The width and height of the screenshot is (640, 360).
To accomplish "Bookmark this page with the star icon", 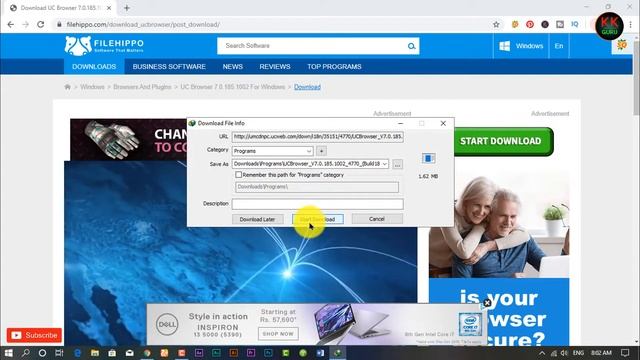I will 496,24.
